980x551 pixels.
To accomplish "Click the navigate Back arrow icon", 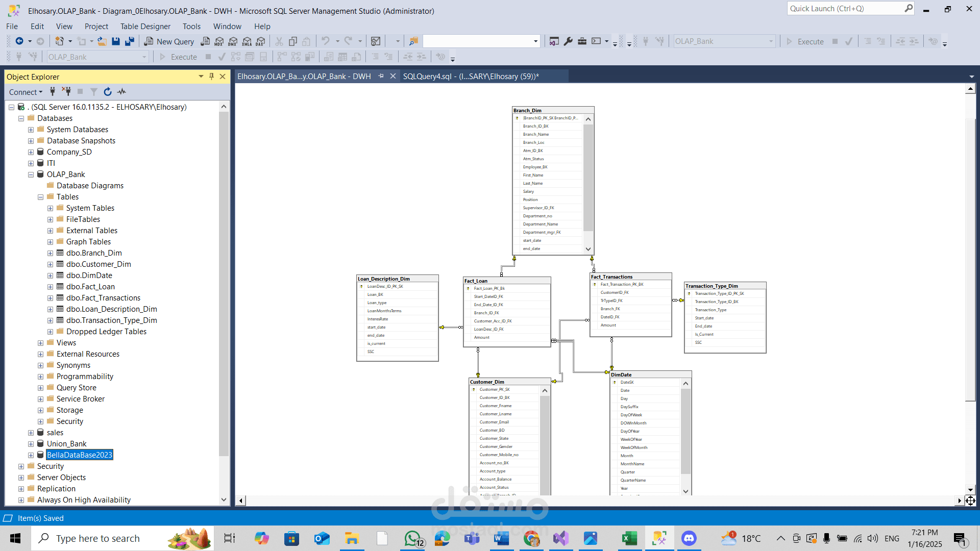I will (19, 41).
